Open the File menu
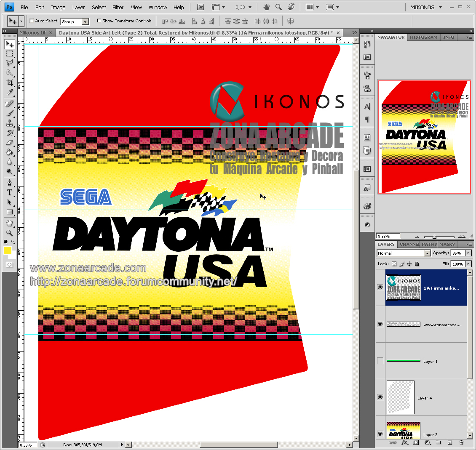Image resolution: width=476 pixels, height=450 pixels. click(24, 7)
